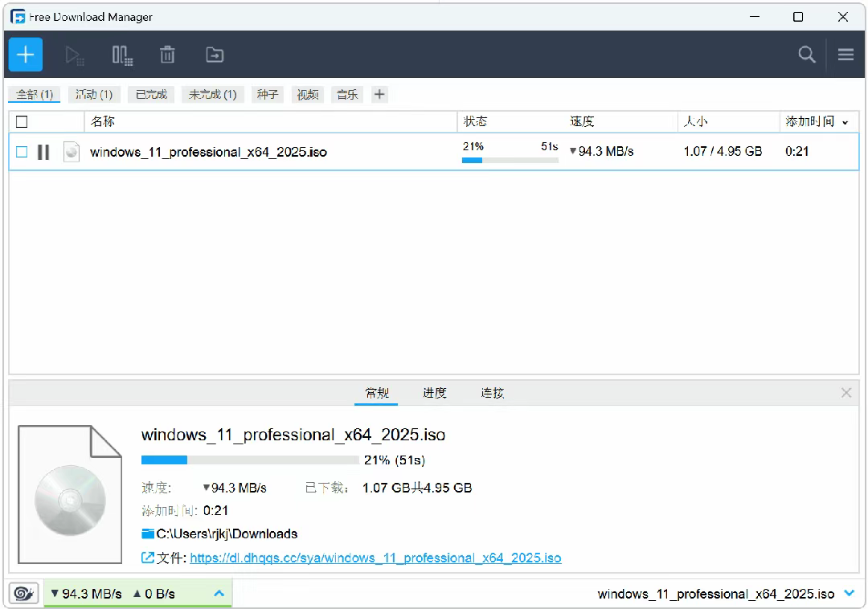Select the 活动 (1) filter tab
Image resolution: width=868 pixels, height=609 pixels.
pos(94,95)
